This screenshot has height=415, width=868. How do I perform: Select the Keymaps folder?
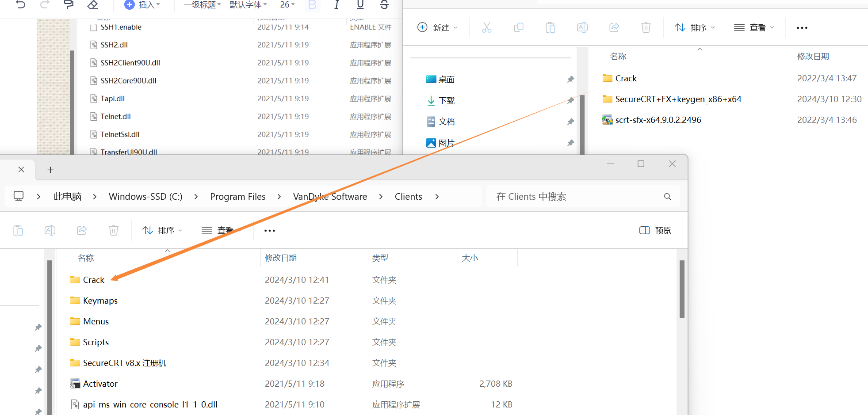pos(94,301)
